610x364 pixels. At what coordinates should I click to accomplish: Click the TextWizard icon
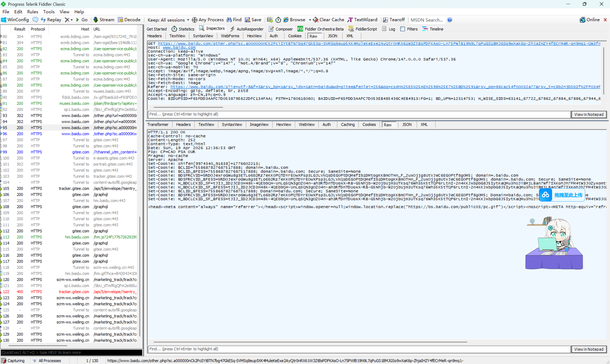click(x=350, y=20)
